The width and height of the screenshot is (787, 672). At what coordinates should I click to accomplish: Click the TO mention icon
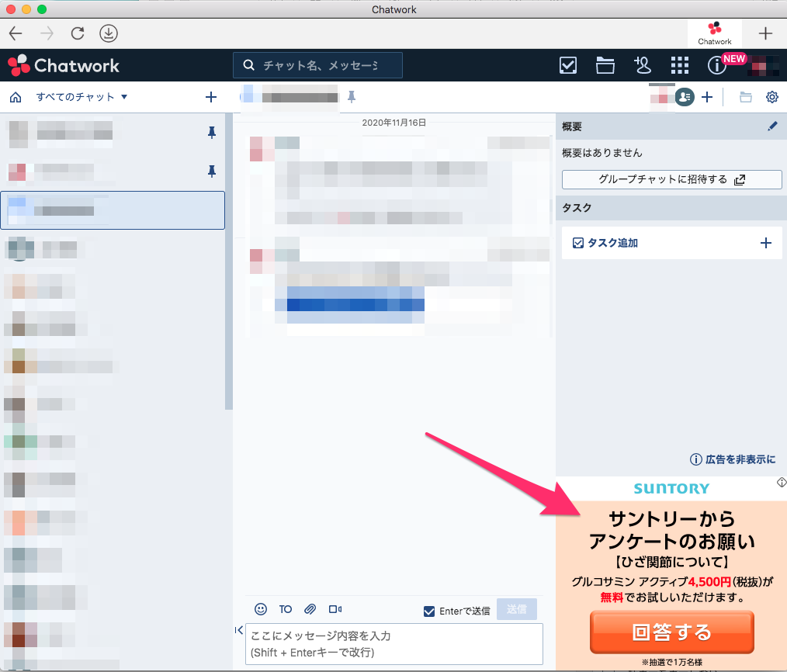click(284, 609)
